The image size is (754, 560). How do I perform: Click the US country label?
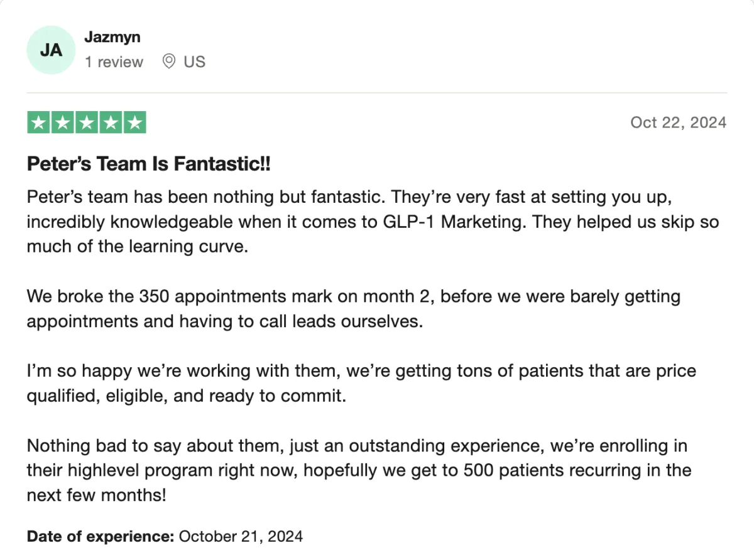(194, 62)
